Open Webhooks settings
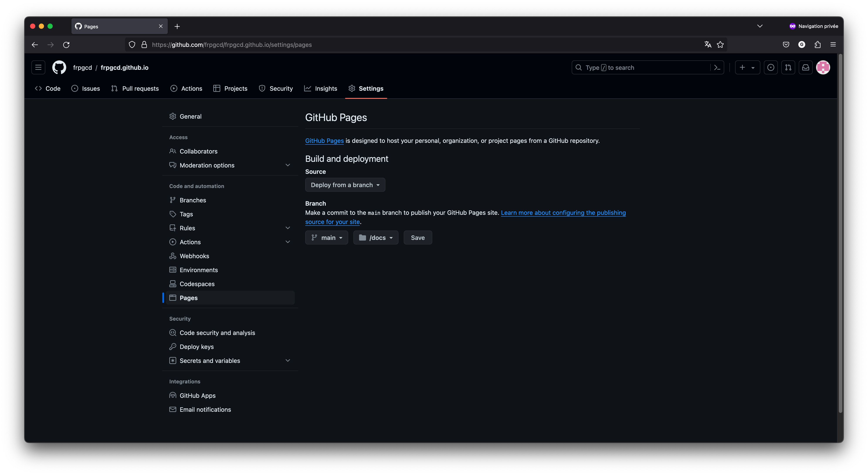Viewport: 868px width, 475px height. [230, 256]
